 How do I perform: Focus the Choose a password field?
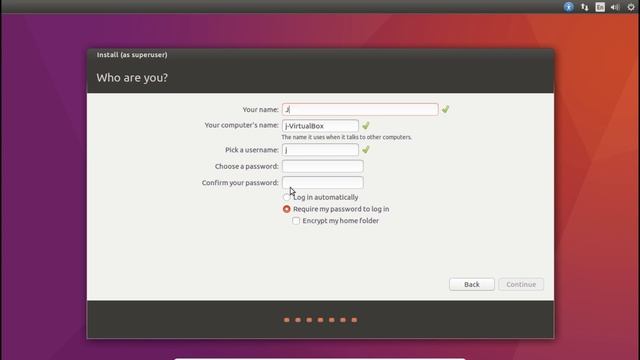[x=322, y=166]
